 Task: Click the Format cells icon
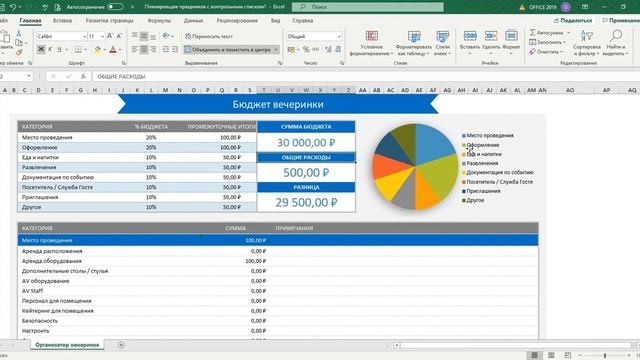pos(511,36)
